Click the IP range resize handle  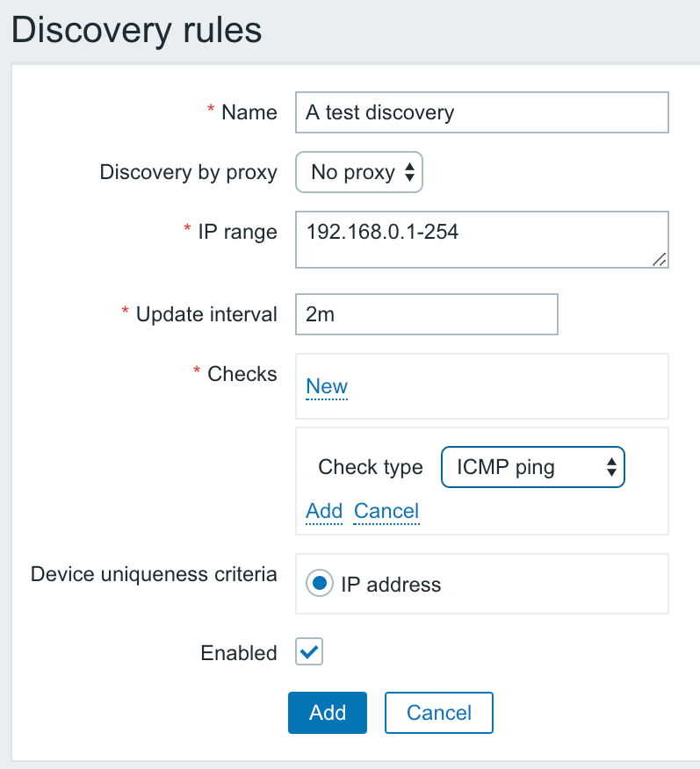point(660,260)
